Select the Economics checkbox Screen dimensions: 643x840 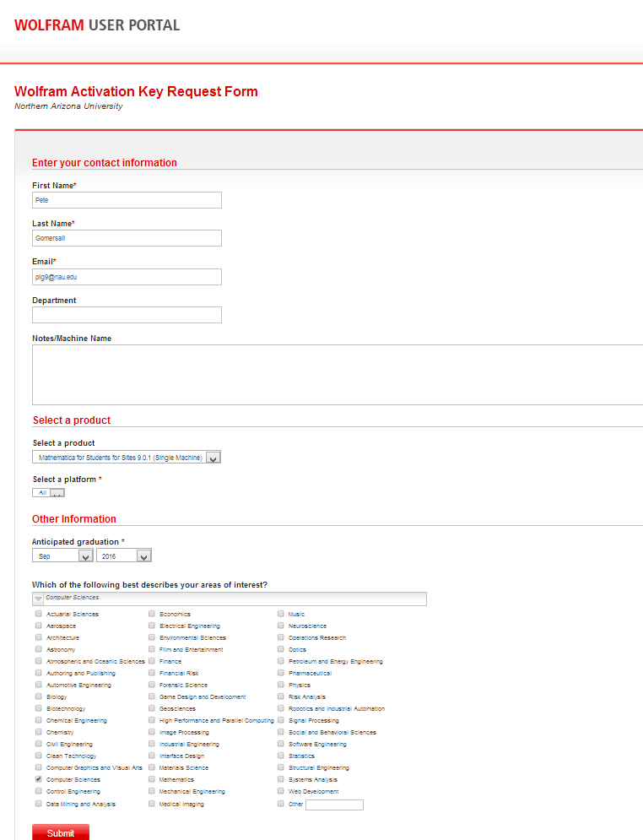pyautogui.click(x=152, y=614)
